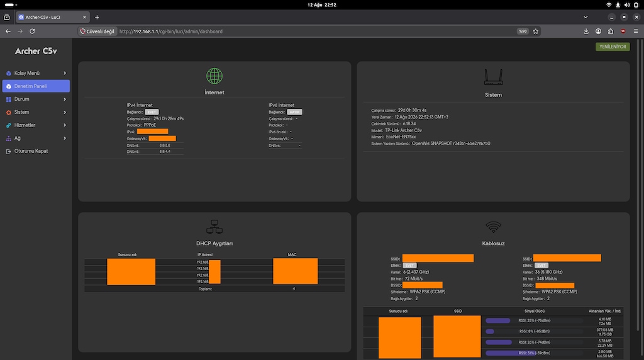
Task: Click the Sistem router icon
Action: click(493, 77)
